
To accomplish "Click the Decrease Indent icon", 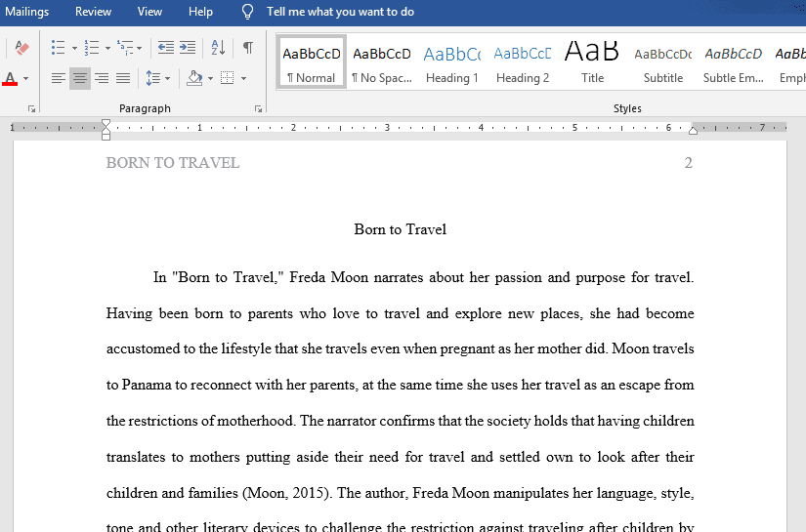I will click(x=165, y=48).
